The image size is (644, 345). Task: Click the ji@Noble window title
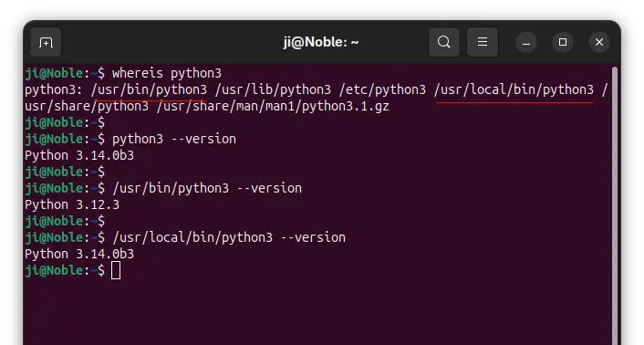pos(321,42)
